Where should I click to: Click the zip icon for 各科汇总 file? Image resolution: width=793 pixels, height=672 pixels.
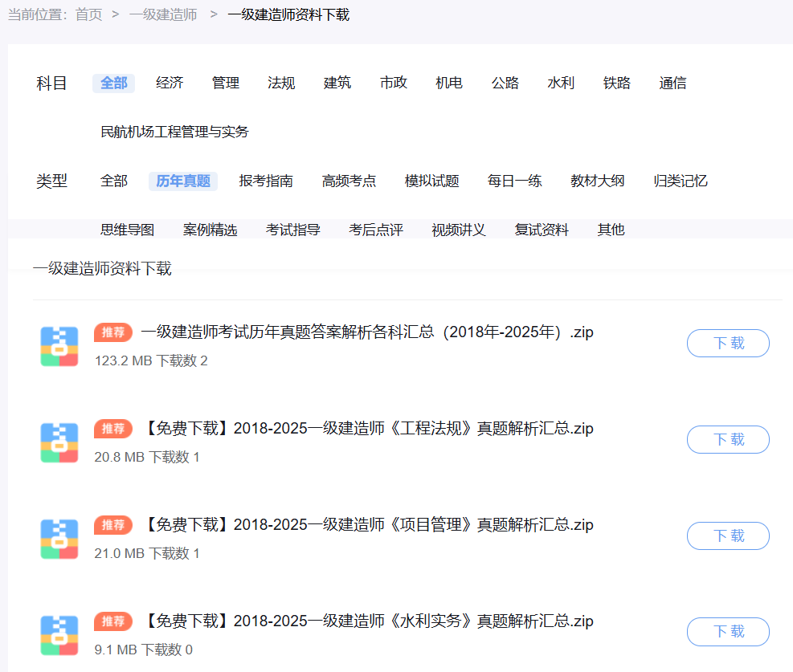coord(59,346)
